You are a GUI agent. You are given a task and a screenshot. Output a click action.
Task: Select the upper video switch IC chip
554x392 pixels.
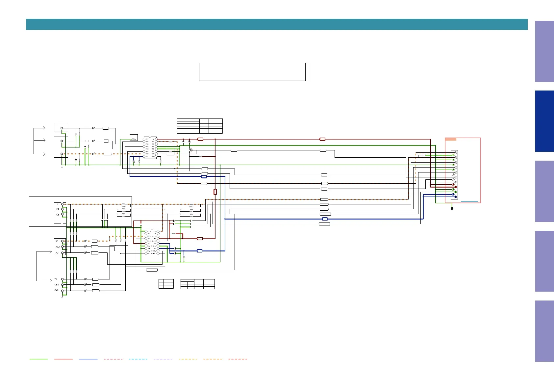coord(150,148)
